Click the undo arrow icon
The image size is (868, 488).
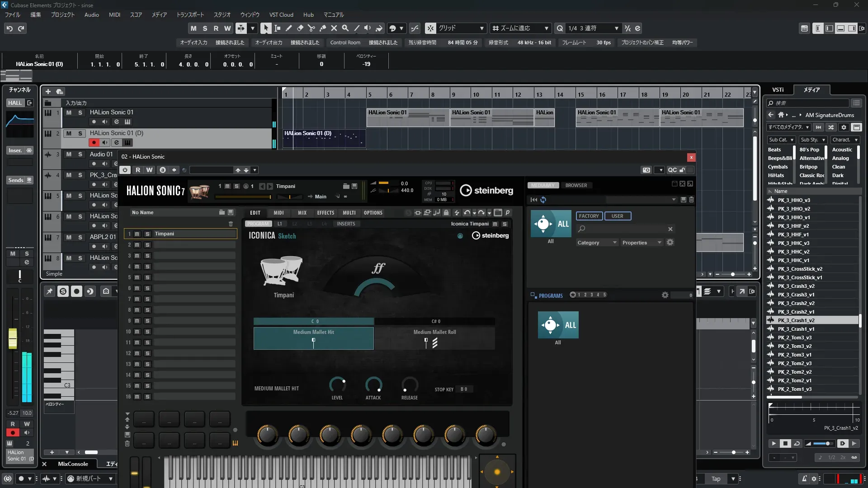click(9, 28)
